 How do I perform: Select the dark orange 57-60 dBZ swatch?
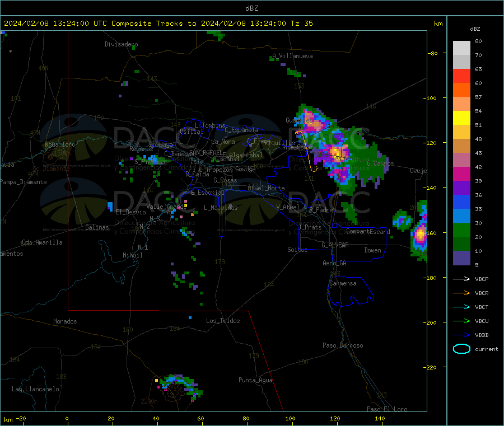click(x=461, y=90)
